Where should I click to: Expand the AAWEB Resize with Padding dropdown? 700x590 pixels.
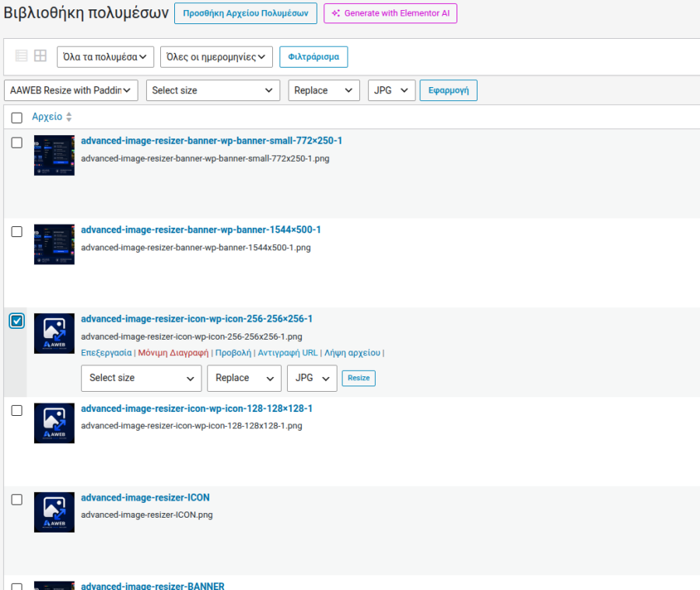point(71,90)
